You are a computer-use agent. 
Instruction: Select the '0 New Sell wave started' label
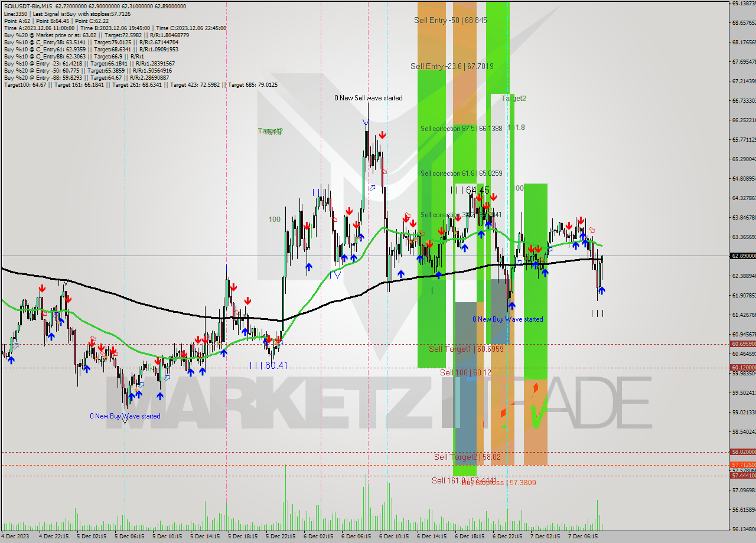click(369, 98)
